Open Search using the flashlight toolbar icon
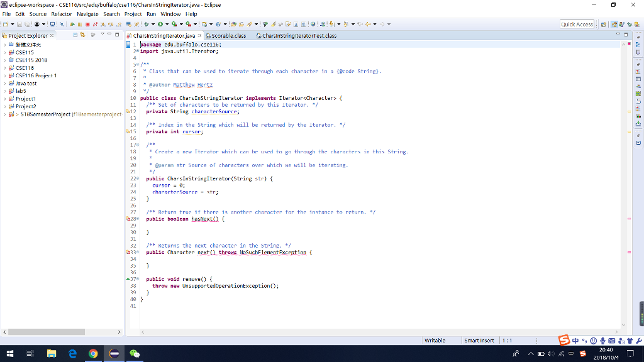Viewport: 644px width, 362px height. pos(248,24)
